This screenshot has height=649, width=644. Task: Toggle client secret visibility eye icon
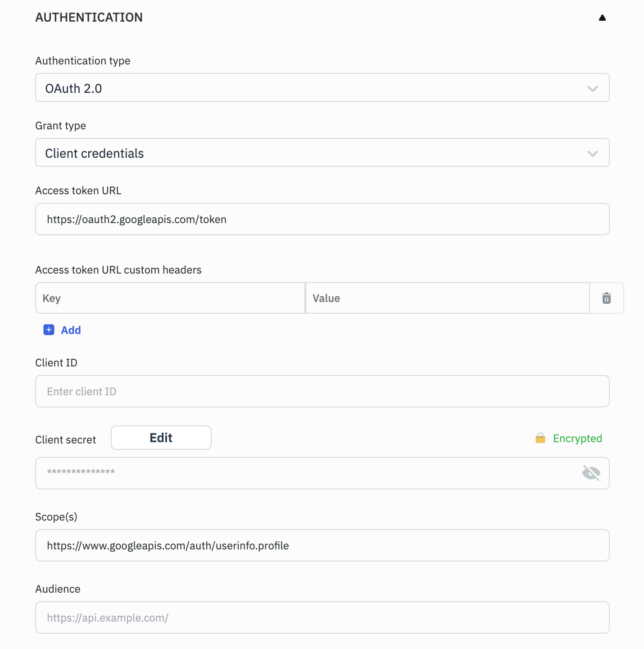(x=591, y=473)
